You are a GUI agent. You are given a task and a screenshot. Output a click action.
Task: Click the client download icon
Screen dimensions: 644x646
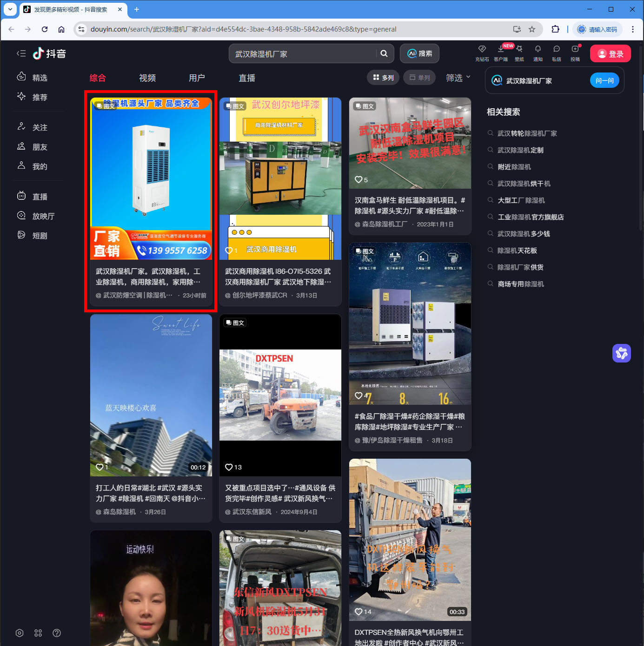(x=501, y=49)
